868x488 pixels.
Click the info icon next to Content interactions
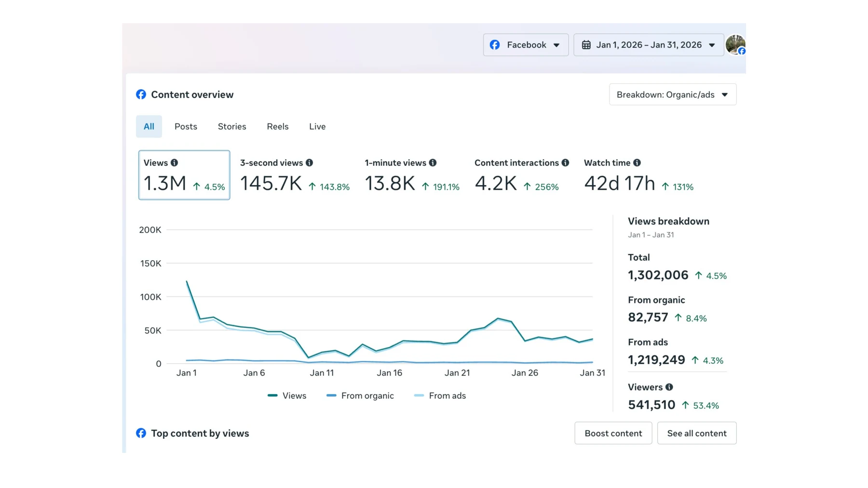[565, 163]
